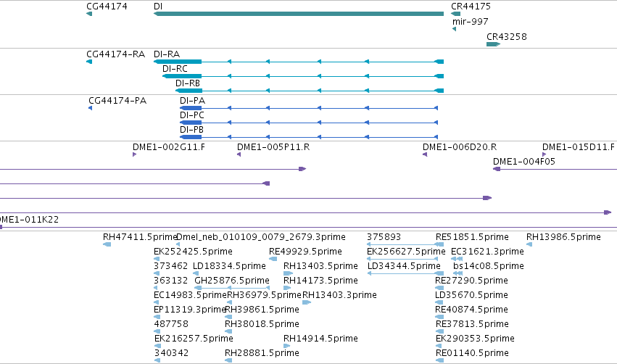Select the RH13403.5prime EST glyph
The image size is (617, 364).
click(289, 273)
